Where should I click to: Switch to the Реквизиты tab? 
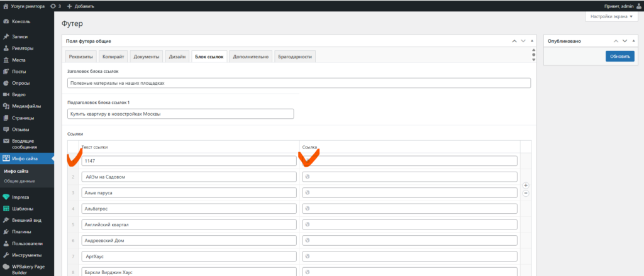80,57
